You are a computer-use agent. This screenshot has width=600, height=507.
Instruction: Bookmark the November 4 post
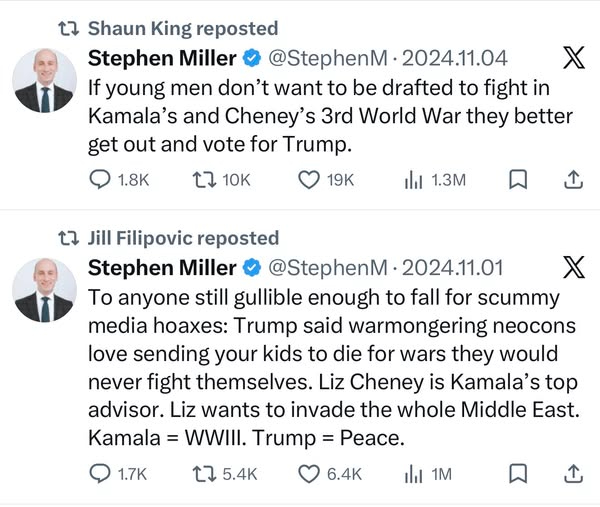point(518,180)
